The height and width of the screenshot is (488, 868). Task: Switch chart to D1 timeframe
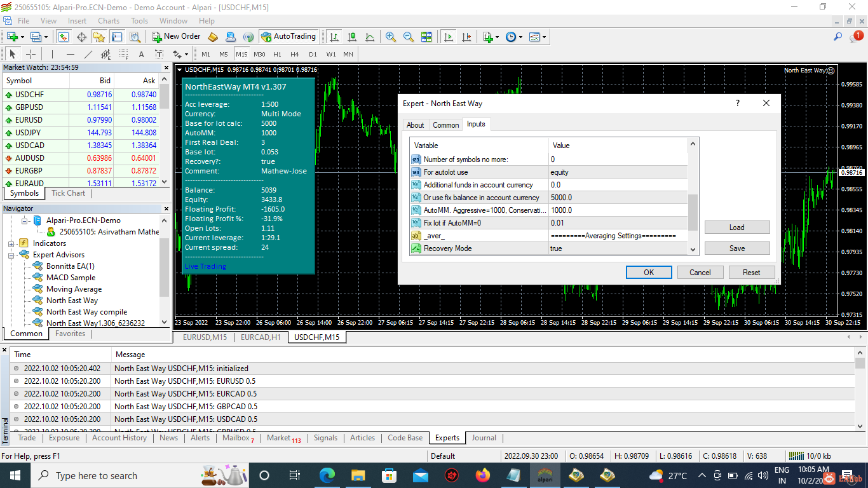pos(313,54)
